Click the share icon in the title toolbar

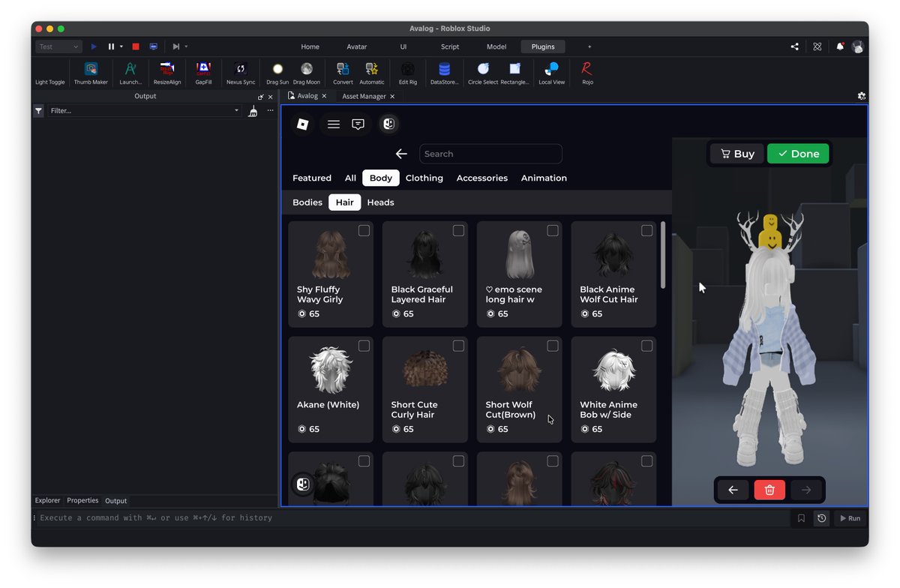pyautogui.click(x=794, y=46)
